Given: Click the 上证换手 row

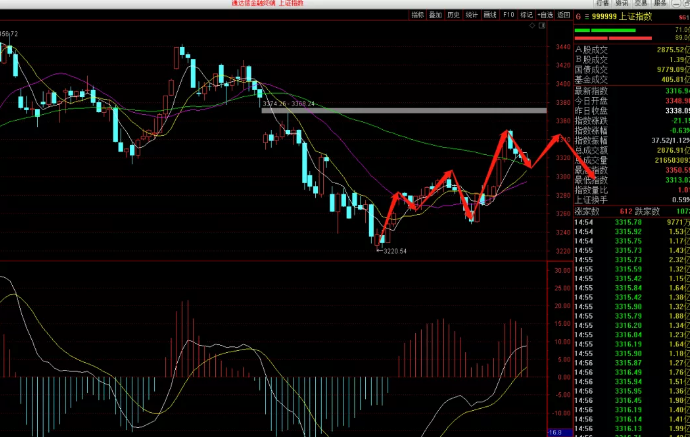Looking at the screenshot, I should pyautogui.click(x=632, y=199).
